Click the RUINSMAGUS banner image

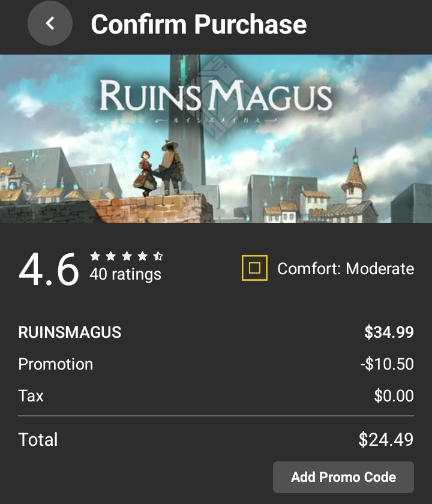pyautogui.click(x=216, y=139)
